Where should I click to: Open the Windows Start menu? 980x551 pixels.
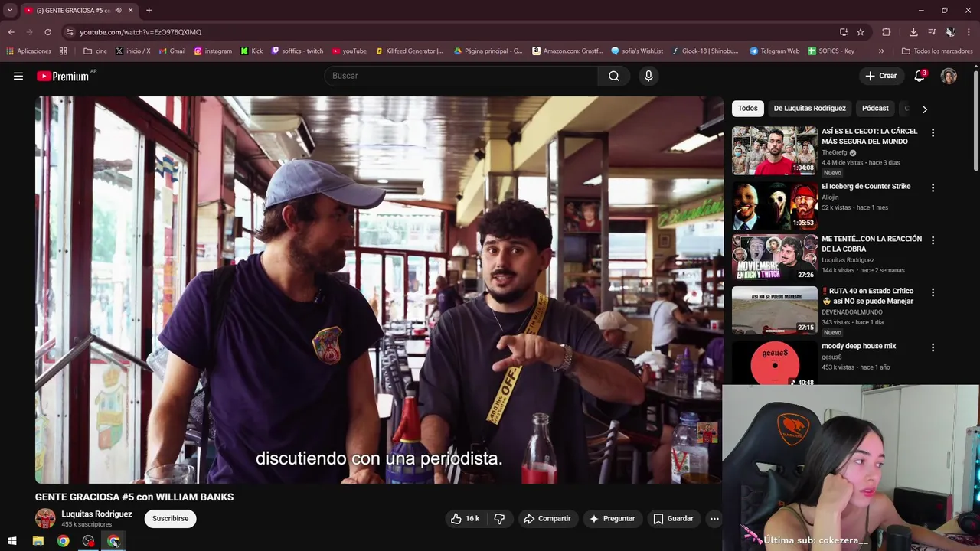point(12,541)
